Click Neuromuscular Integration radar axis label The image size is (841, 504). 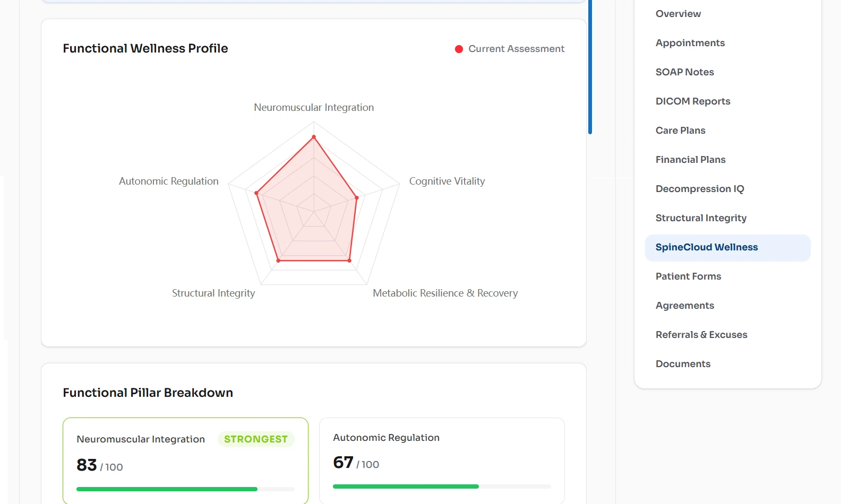pos(314,108)
